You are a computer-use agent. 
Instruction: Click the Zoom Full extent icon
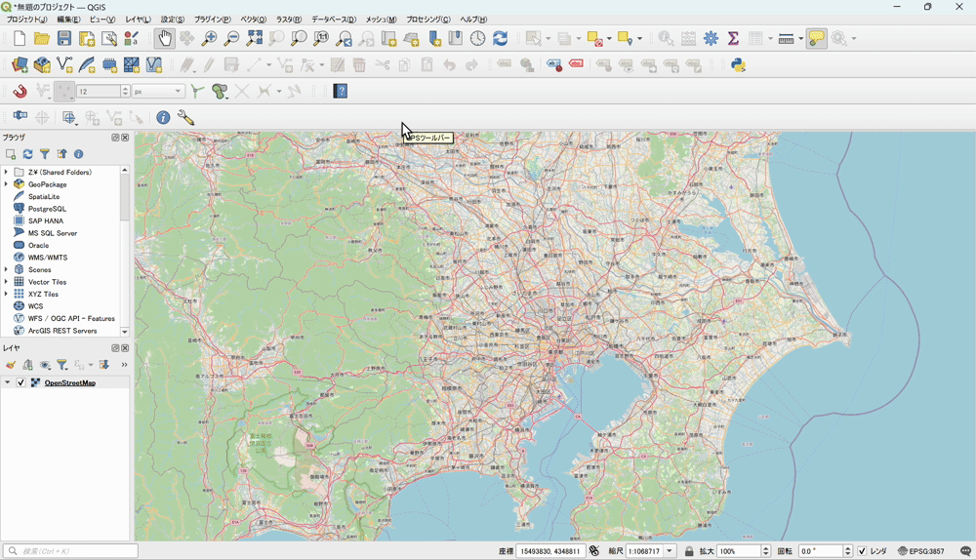click(254, 39)
